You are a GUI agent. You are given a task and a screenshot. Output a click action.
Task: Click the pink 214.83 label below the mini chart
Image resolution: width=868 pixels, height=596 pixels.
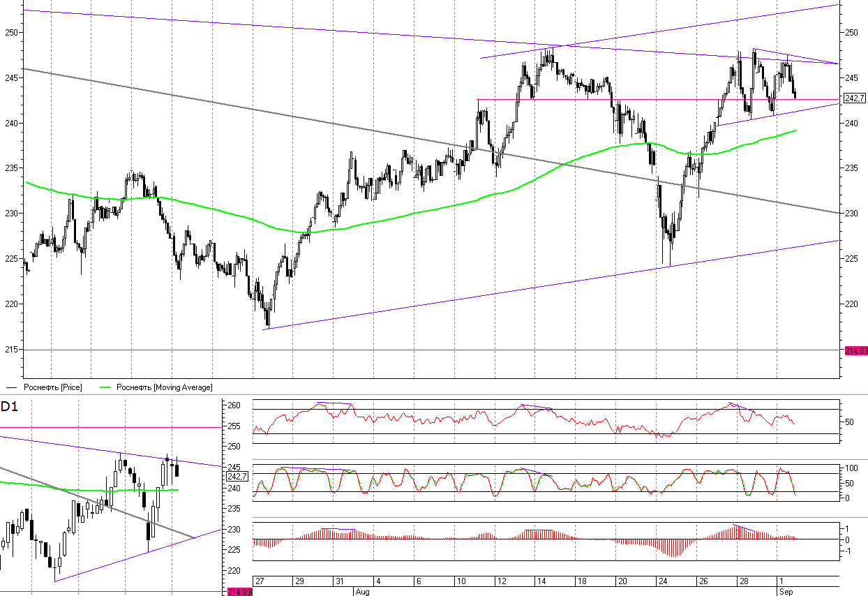pyautogui.click(x=240, y=592)
